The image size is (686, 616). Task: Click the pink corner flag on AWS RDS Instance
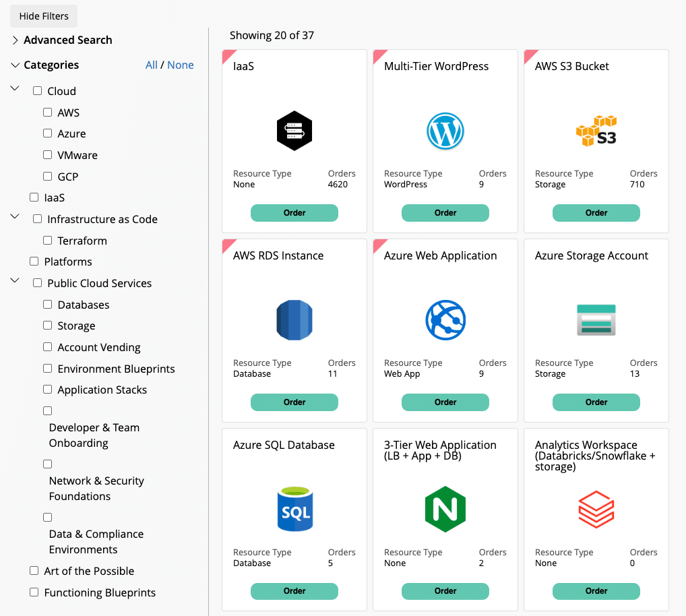pyautogui.click(x=228, y=245)
